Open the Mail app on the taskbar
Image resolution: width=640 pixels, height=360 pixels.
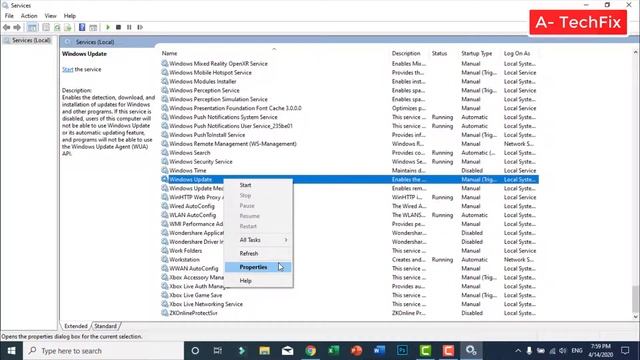point(287,351)
